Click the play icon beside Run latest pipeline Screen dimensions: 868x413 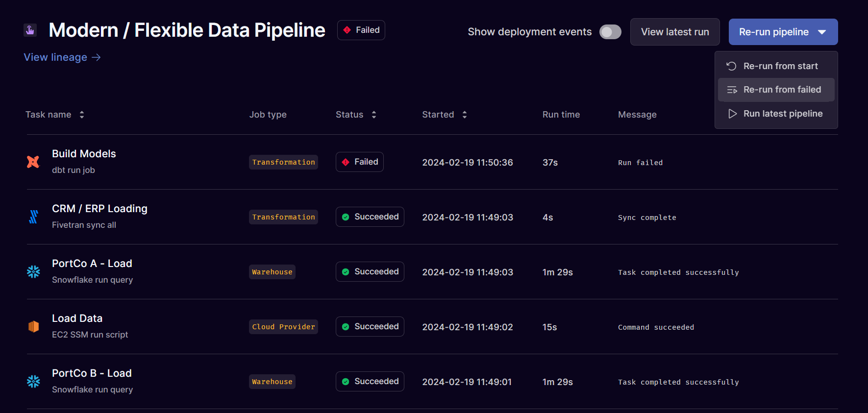(732, 114)
